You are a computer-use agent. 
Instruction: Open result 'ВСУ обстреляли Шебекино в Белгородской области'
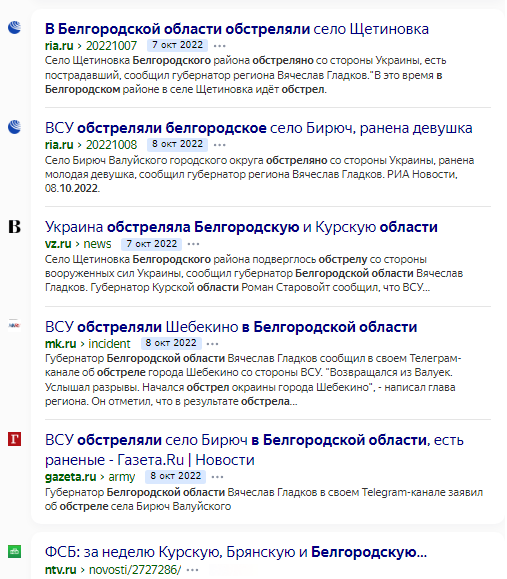pos(231,327)
